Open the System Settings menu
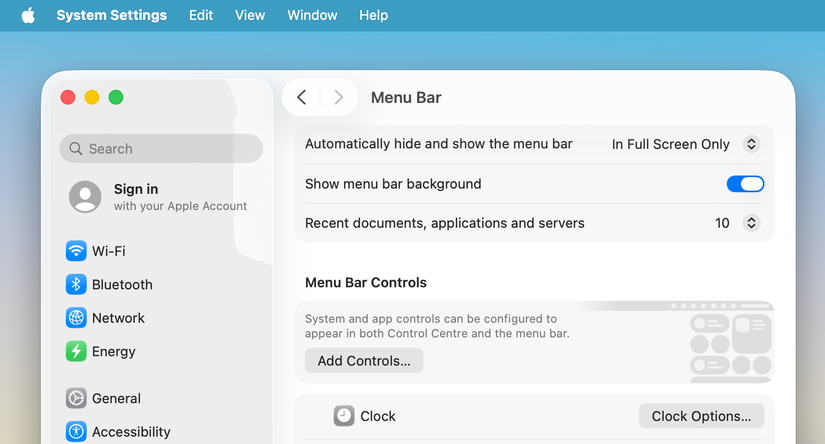Viewport: 825px width, 444px height. click(112, 15)
